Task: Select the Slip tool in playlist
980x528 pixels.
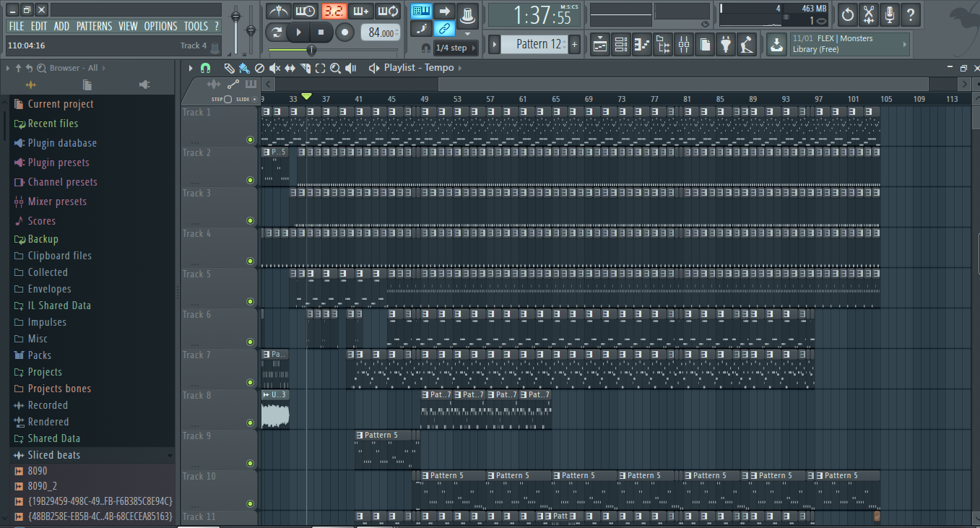Action: (x=290, y=68)
